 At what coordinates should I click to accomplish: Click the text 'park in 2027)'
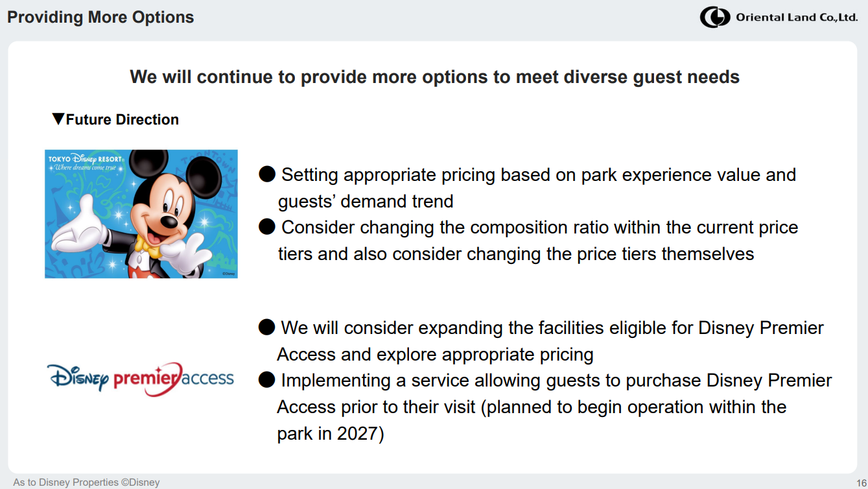pyautogui.click(x=331, y=433)
